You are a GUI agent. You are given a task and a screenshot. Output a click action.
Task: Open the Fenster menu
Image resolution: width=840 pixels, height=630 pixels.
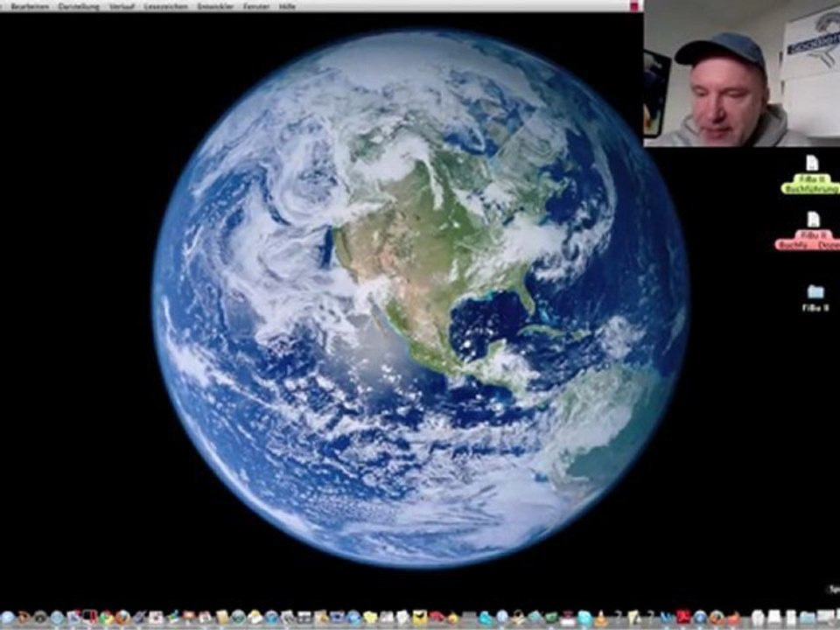point(256,6)
